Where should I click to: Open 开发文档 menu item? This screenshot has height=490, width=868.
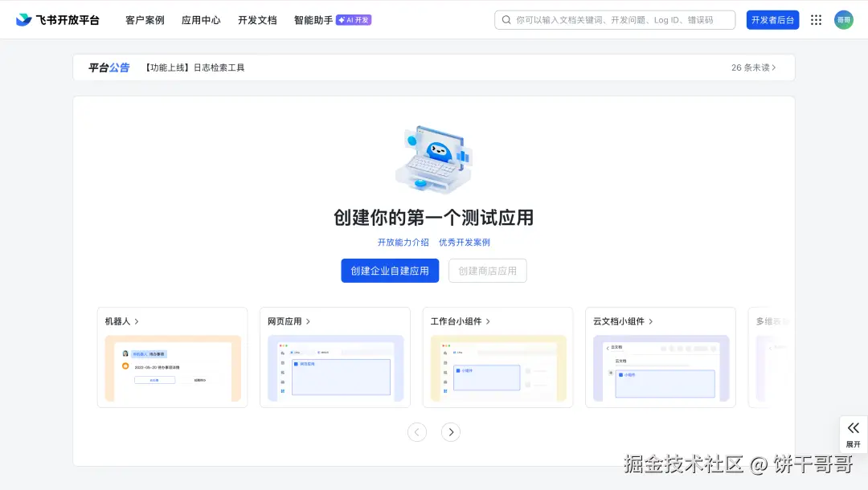click(x=257, y=20)
